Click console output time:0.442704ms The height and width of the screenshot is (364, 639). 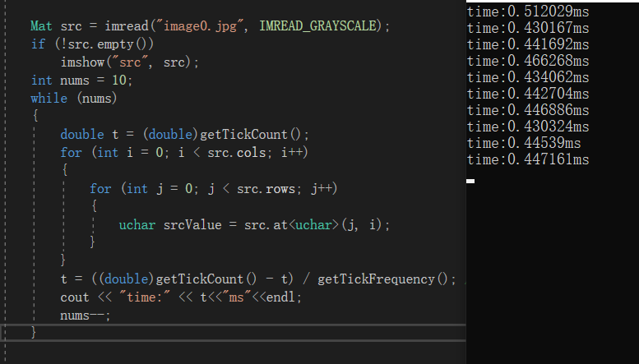pyautogui.click(x=528, y=94)
